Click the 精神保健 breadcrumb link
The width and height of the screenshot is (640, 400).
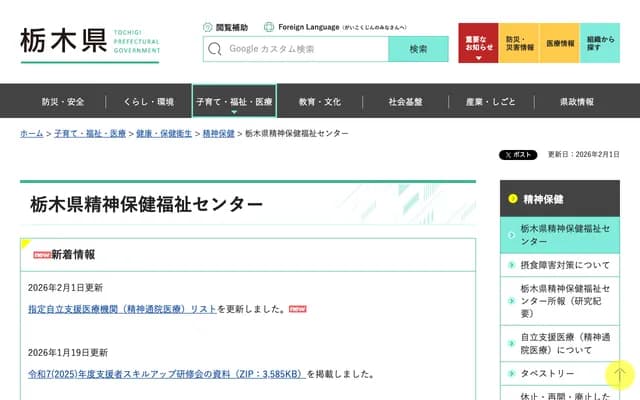pyautogui.click(x=219, y=133)
